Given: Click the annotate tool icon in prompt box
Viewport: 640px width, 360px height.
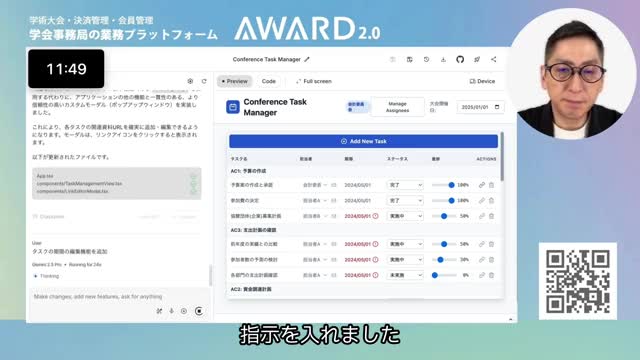Looking at the screenshot, I should [x=159, y=311].
